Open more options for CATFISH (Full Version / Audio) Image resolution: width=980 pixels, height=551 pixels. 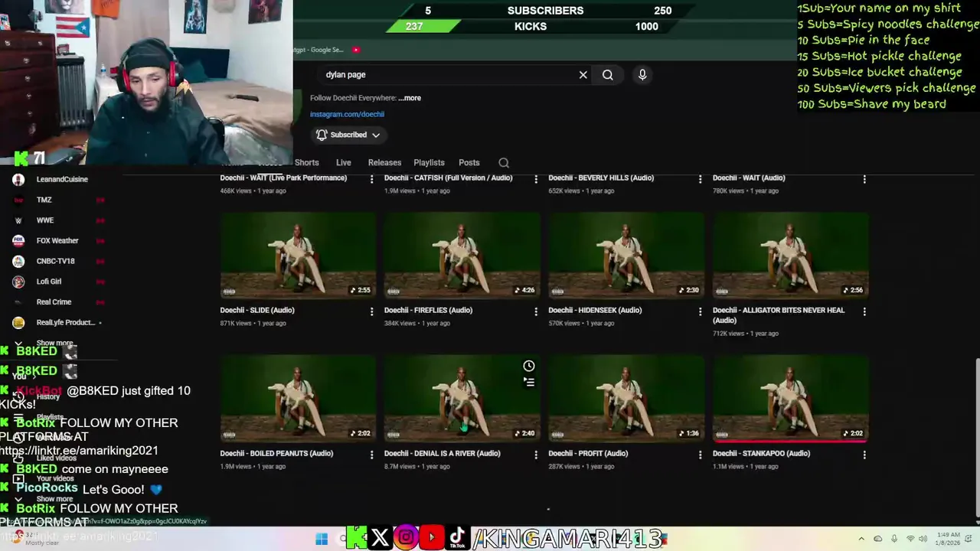point(536,179)
